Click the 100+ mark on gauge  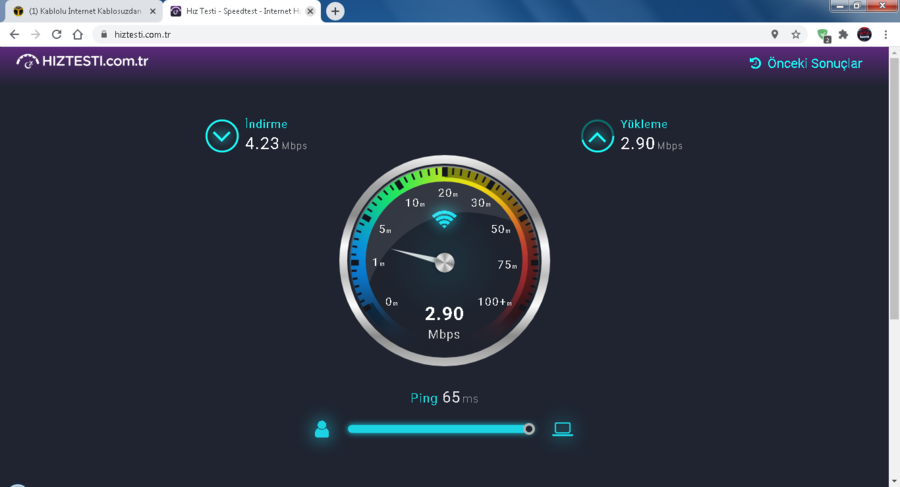click(x=494, y=302)
